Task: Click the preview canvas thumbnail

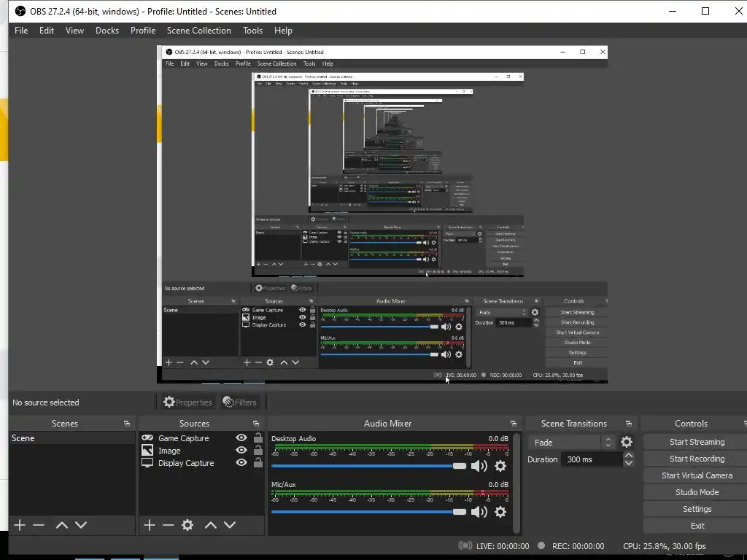Action: click(x=382, y=214)
